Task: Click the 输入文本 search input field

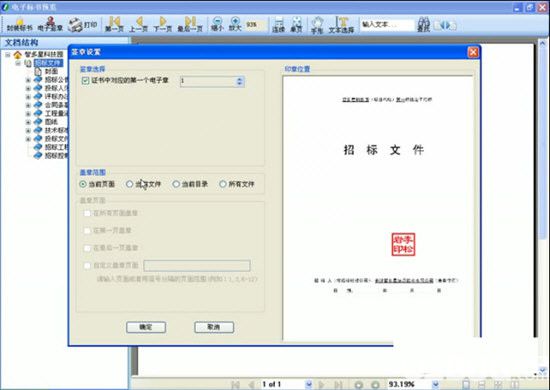Action: coord(387,25)
